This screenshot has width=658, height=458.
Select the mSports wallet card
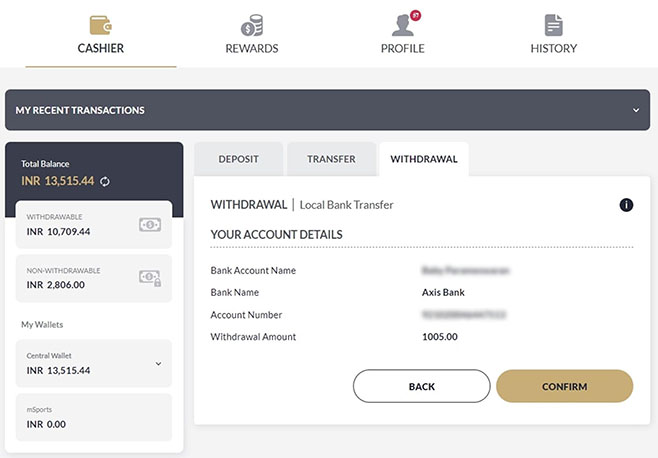click(94, 418)
